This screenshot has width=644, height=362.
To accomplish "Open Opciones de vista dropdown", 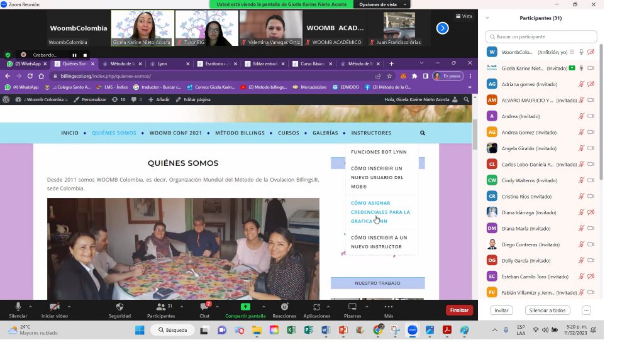I will pyautogui.click(x=382, y=4).
